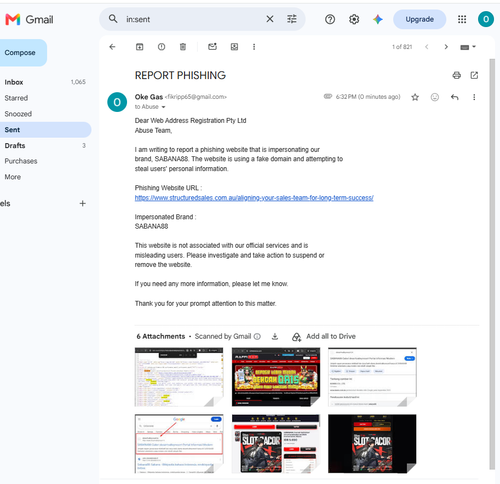Click the sender avatar 'O'

117,102
